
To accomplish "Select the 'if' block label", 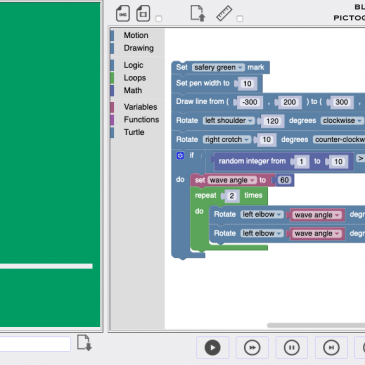I will pyautogui.click(x=192, y=155).
